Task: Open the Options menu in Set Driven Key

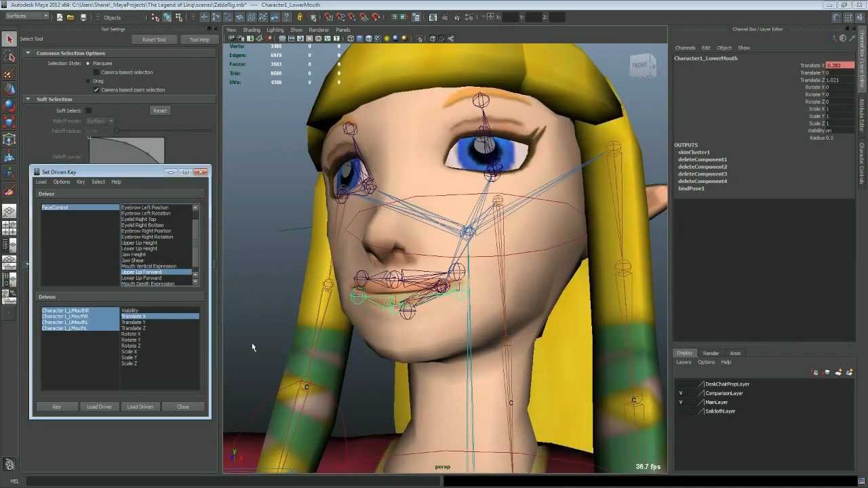Action: (62, 182)
